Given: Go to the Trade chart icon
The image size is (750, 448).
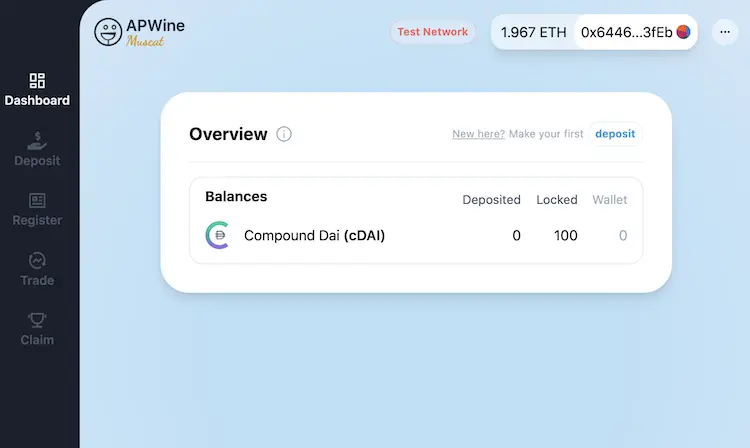Looking at the screenshot, I should [37, 261].
